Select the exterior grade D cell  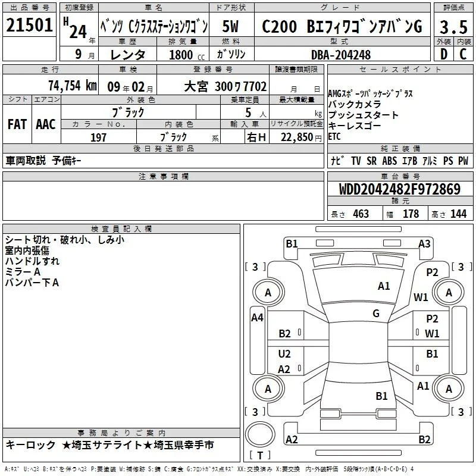[x=444, y=54]
